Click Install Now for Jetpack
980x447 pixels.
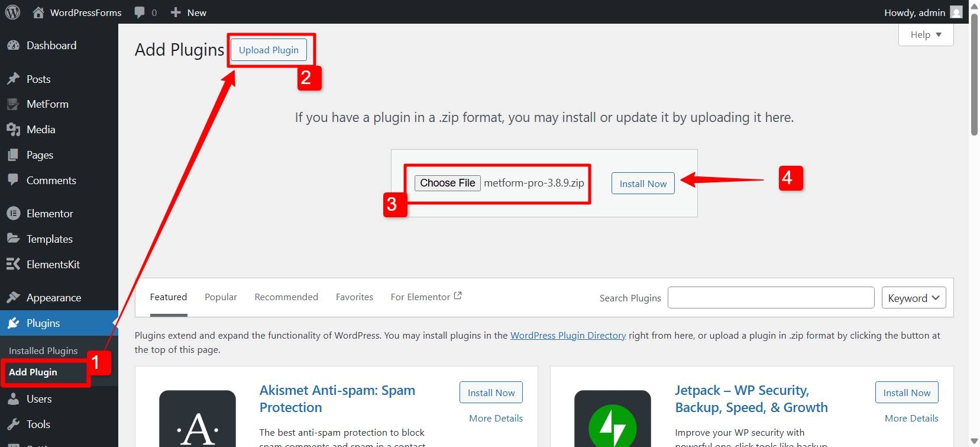click(907, 393)
